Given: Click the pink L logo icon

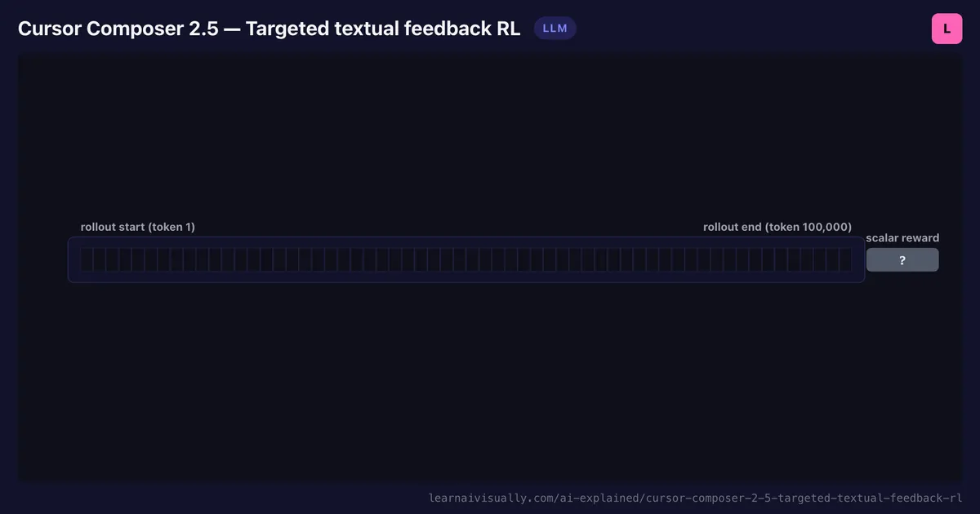Looking at the screenshot, I should coord(947,29).
